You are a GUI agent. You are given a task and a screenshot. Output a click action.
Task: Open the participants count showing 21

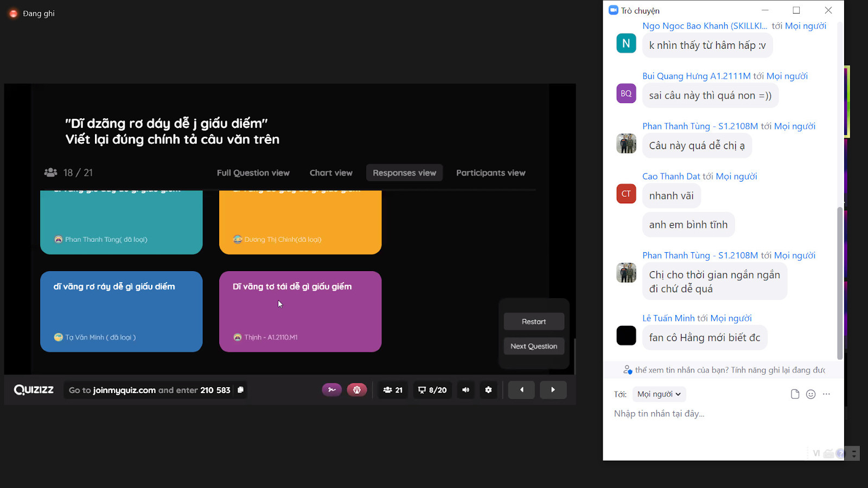(x=393, y=390)
